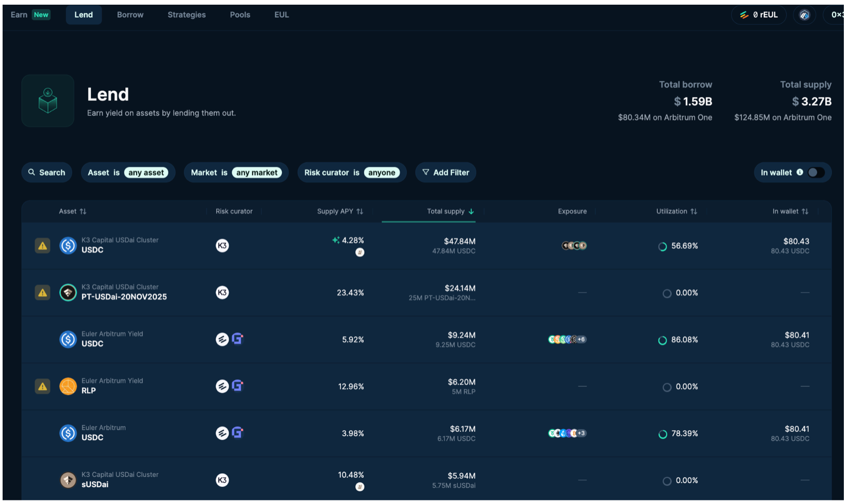
Task: Click the warning icon on the RLP row
Action: 43,387
